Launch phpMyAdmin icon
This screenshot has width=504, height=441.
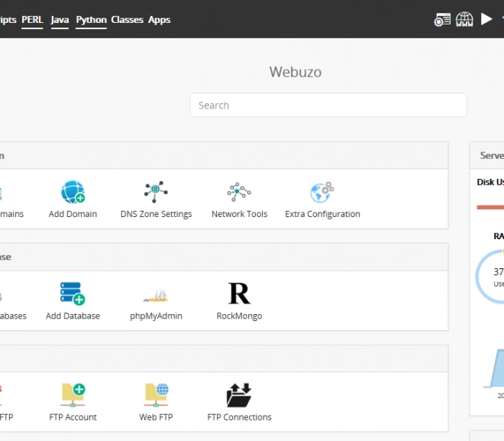tap(156, 295)
